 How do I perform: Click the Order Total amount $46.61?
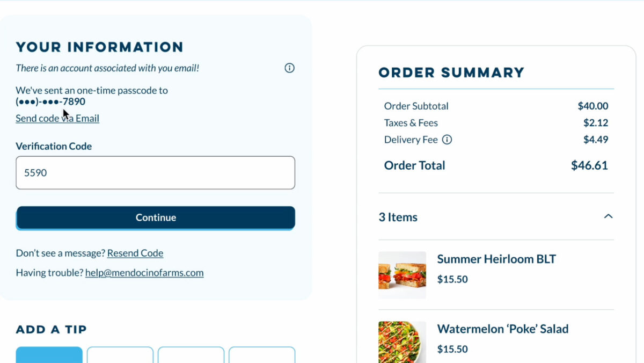click(589, 165)
